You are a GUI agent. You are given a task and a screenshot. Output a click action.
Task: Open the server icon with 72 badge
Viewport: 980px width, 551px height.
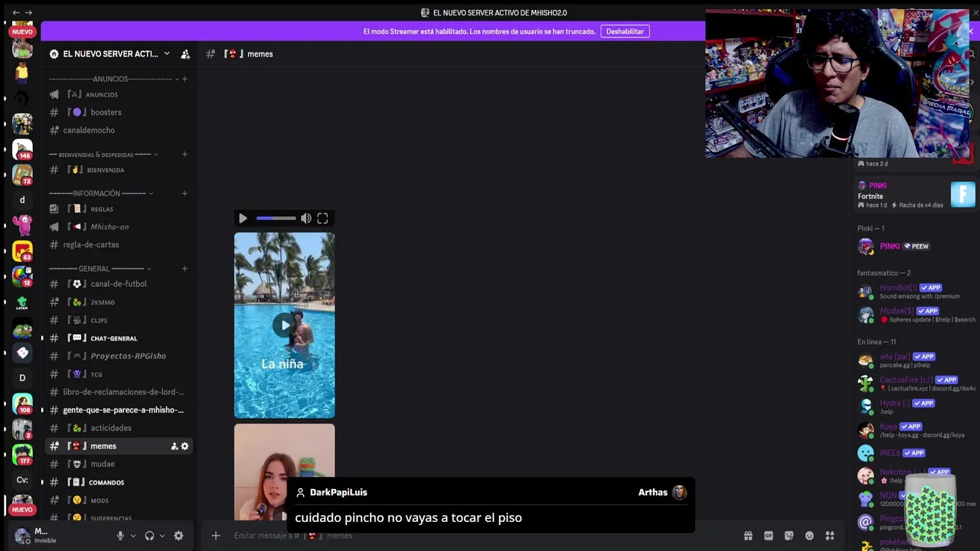pyautogui.click(x=22, y=174)
